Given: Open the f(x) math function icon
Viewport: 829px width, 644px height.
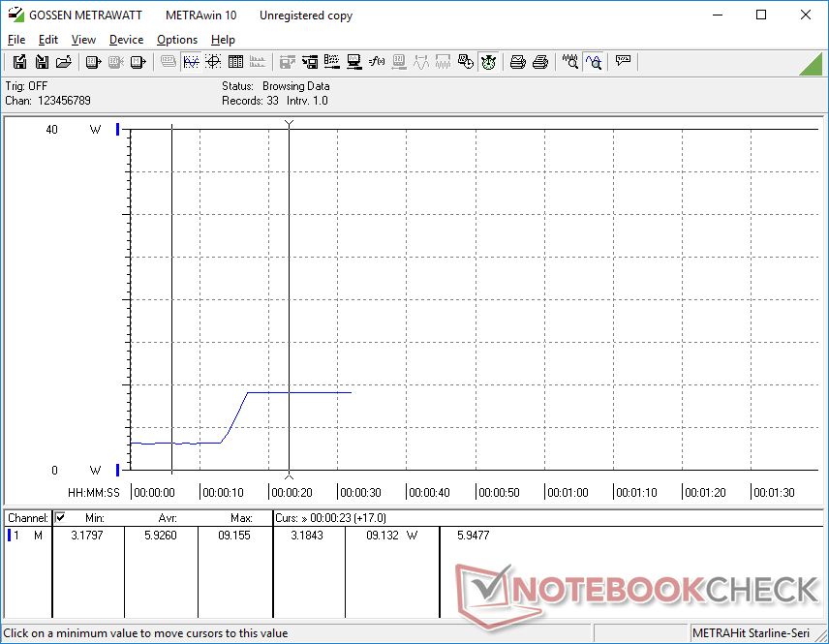Looking at the screenshot, I should pos(377,62).
